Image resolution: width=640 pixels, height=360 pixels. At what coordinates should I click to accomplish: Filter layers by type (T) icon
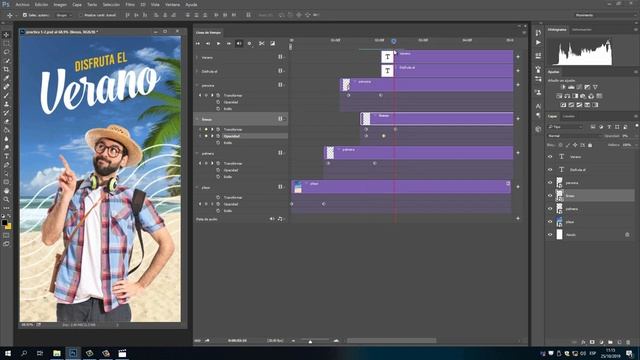pos(609,127)
